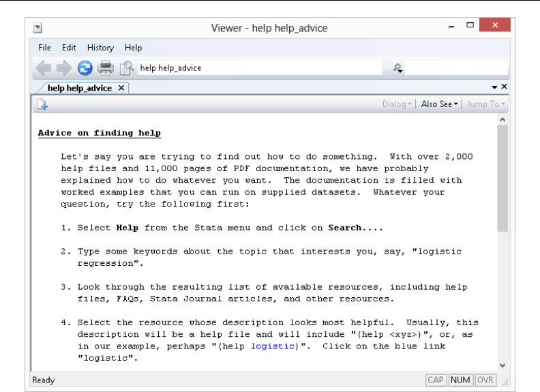This screenshot has width=540, height=392.
Task: Click the scrollbar down arrow
Action: click(502, 365)
